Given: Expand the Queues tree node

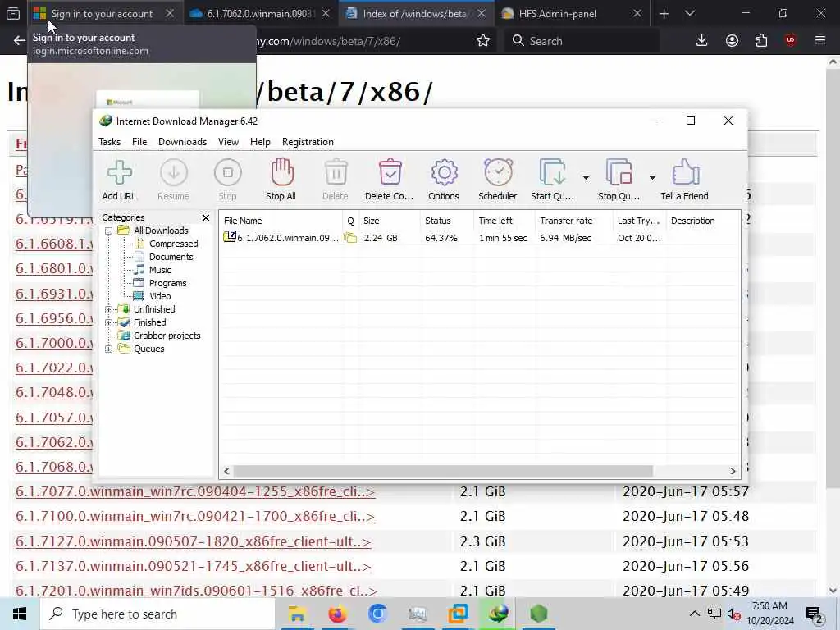Looking at the screenshot, I should tap(109, 349).
